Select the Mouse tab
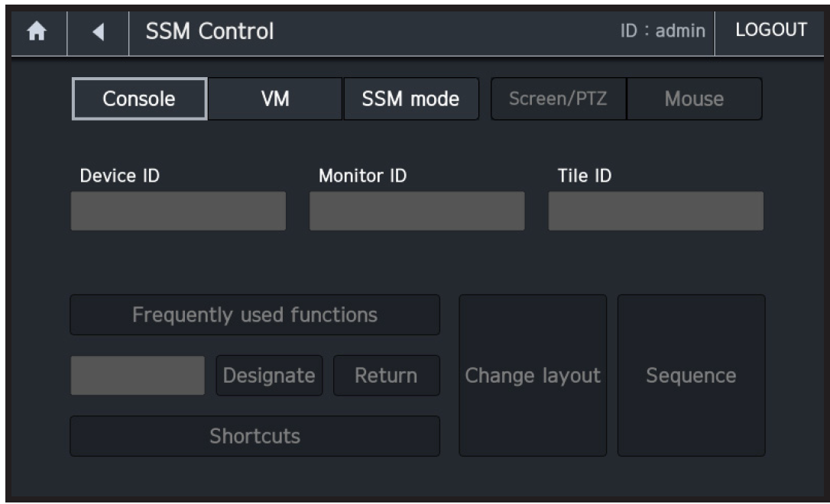 pos(695,99)
